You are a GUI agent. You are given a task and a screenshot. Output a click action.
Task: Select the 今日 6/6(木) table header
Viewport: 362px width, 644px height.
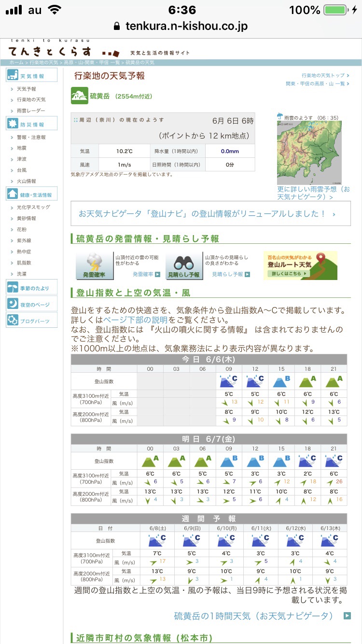[x=209, y=359]
